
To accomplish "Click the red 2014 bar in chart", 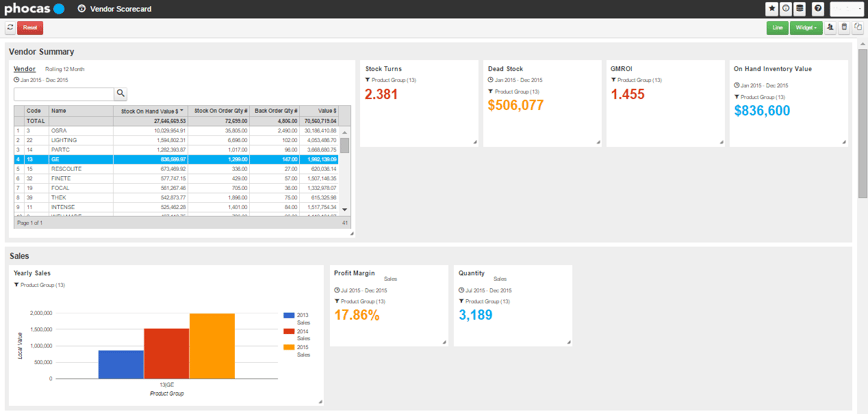I will pyautogui.click(x=166, y=354).
